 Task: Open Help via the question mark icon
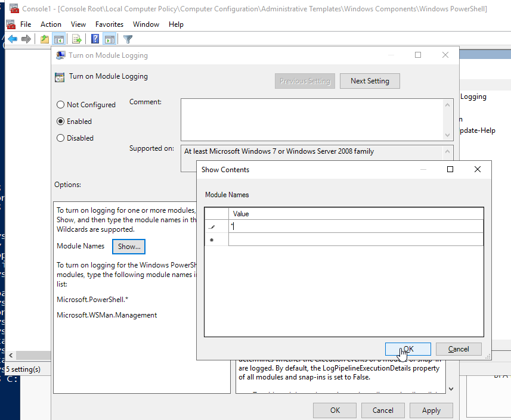pos(95,39)
